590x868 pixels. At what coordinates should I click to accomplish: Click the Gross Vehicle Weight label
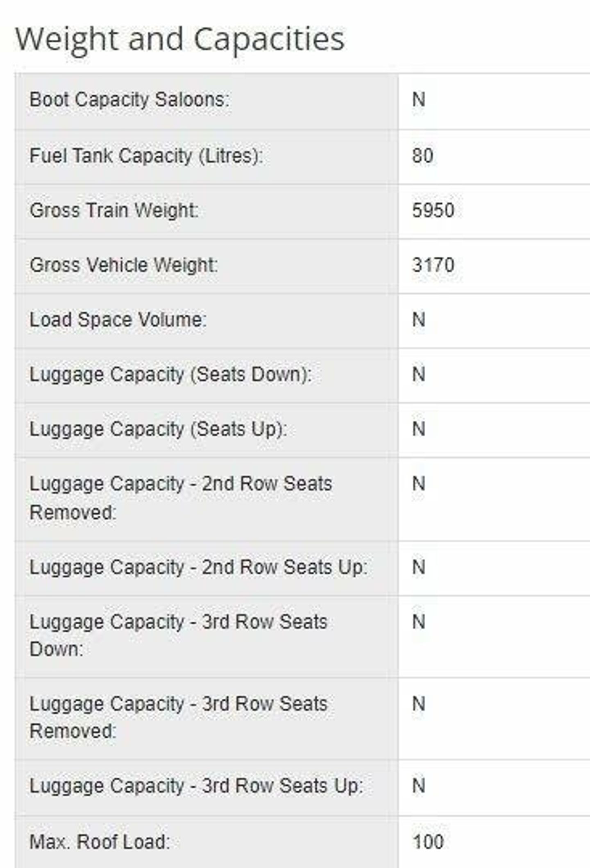point(124,265)
